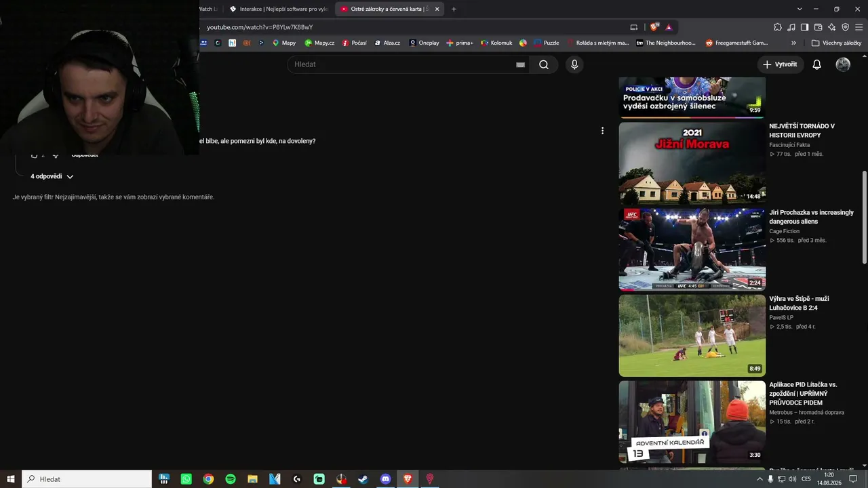868x488 pixels.
Task: Open the on-screen keyboard icon in search box
Action: 520,64
